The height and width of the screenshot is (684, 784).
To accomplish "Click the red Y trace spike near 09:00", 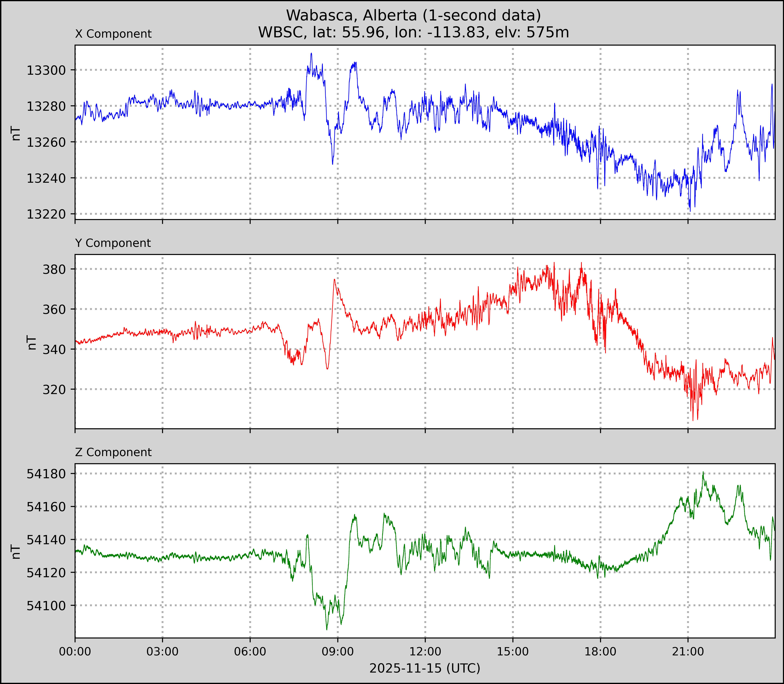I will [334, 280].
